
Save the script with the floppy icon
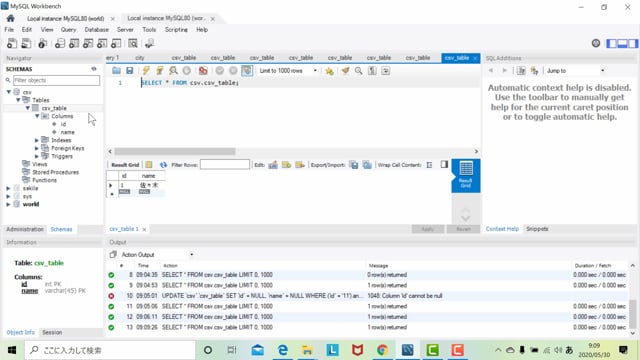pyautogui.click(x=129, y=71)
